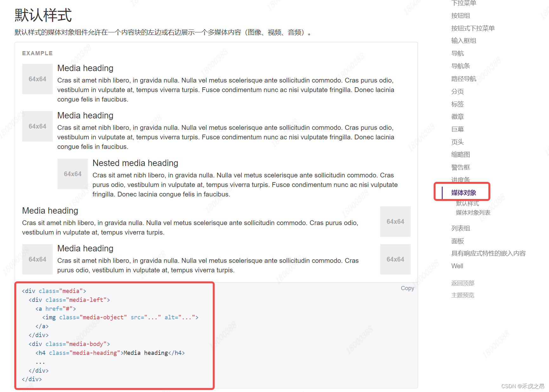The width and height of the screenshot is (549, 392).
Task: Go to 按钮式下拉菜单 section
Action: [x=473, y=28]
